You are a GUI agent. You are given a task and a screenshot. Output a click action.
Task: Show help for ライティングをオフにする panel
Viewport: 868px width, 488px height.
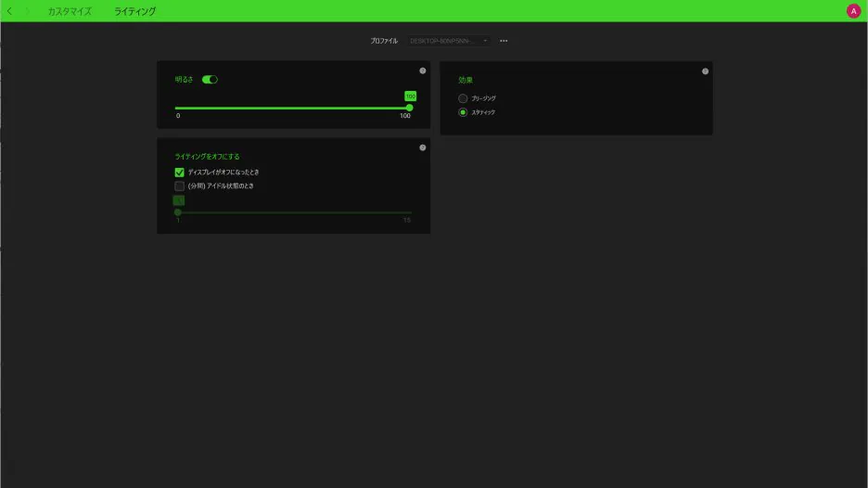click(x=422, y=148)
